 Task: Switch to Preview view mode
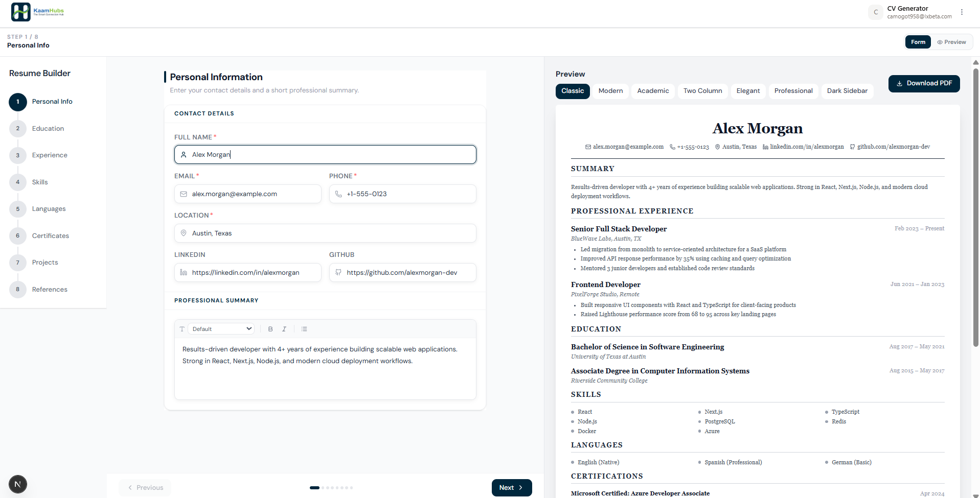tap(951, 42)
